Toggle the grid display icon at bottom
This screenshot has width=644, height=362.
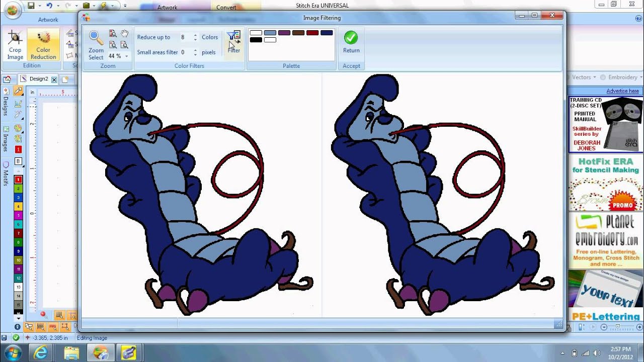[59, 315]
